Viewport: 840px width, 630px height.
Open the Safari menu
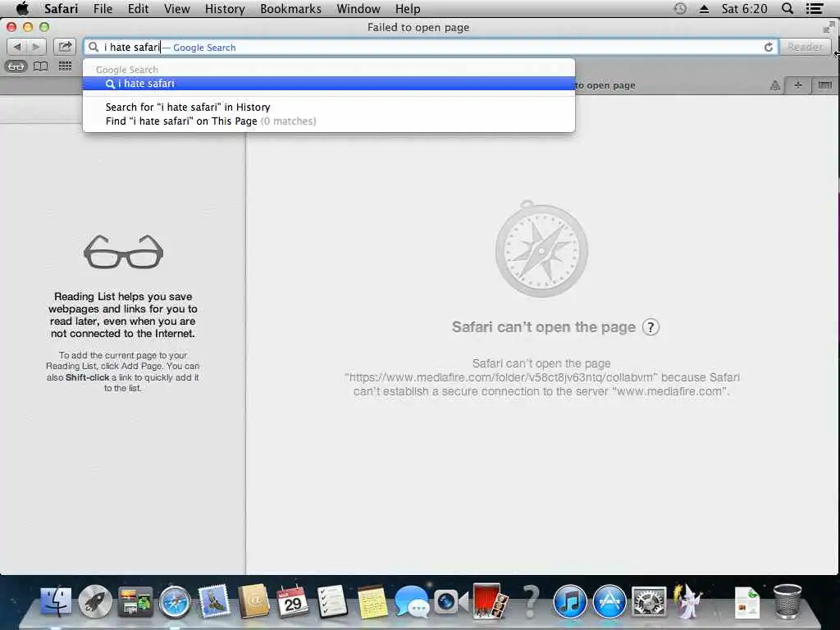click(x=61, y=8)
